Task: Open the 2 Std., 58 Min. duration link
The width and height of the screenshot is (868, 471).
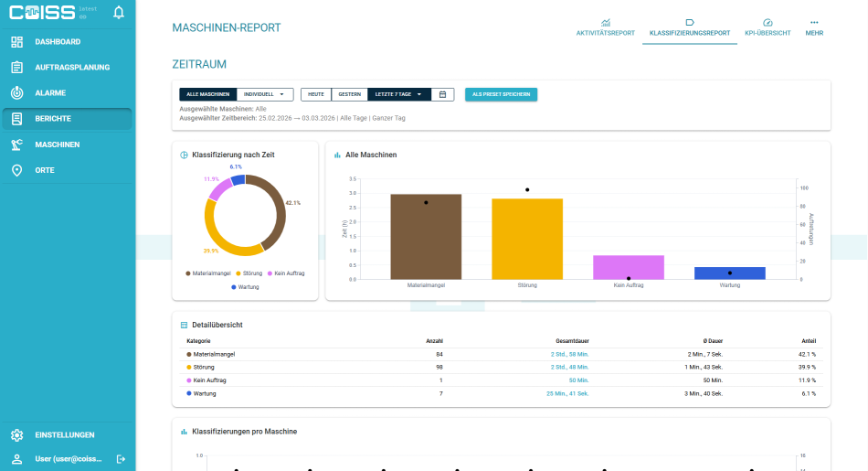Action: tap(569, 354)
